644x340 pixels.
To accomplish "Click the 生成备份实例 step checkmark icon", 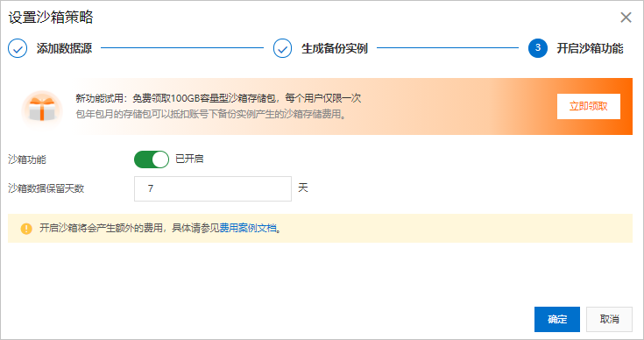I will [282, 48].
